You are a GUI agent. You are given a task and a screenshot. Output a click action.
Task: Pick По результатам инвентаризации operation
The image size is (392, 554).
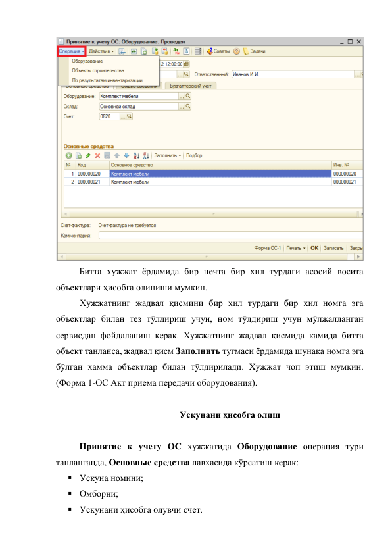click(x=107, y=80)
